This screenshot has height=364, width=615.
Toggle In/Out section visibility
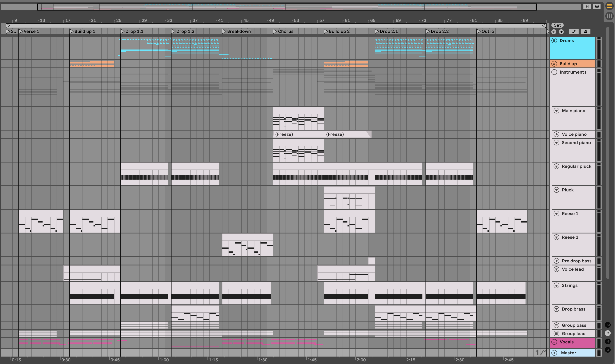[x=608, y=325]
